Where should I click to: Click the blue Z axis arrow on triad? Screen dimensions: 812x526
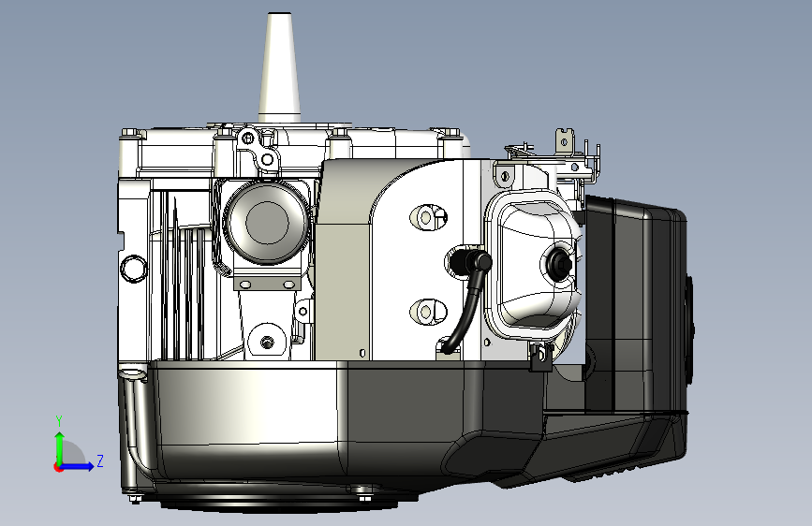click(x=78, y=466)
